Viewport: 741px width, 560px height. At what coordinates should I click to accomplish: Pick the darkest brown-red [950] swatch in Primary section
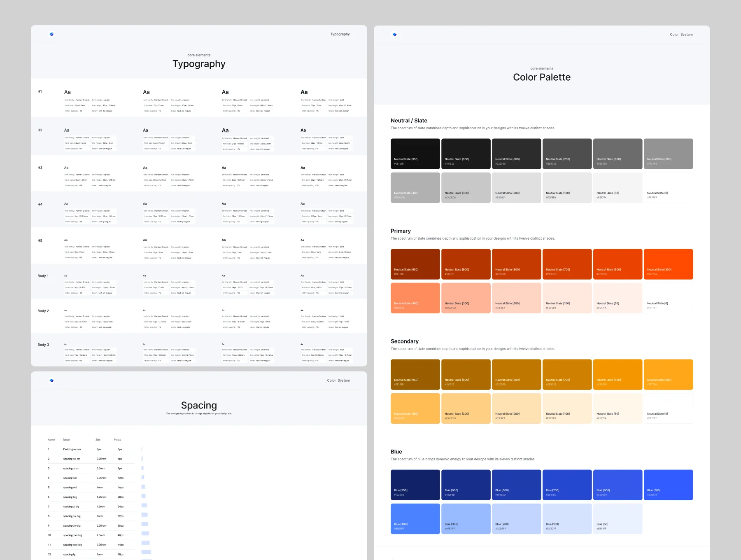pos(415,264)
